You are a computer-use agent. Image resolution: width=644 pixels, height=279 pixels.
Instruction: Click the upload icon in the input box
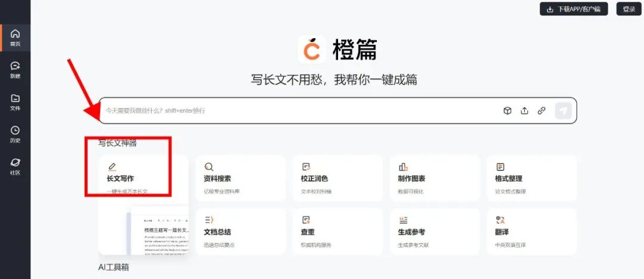[x=525, y=110]
